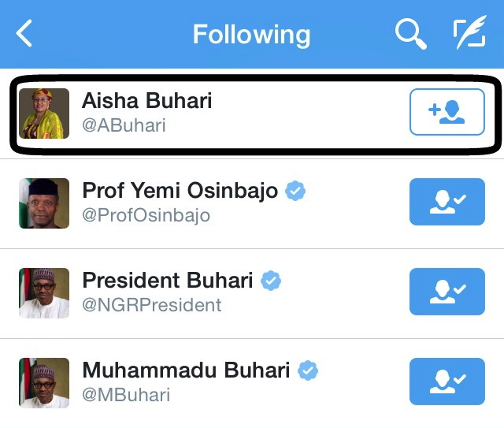Tap the verified badge beside Muhammadu Buhari
The width and height of the screenshot is (504, 428).
point(308,370)
